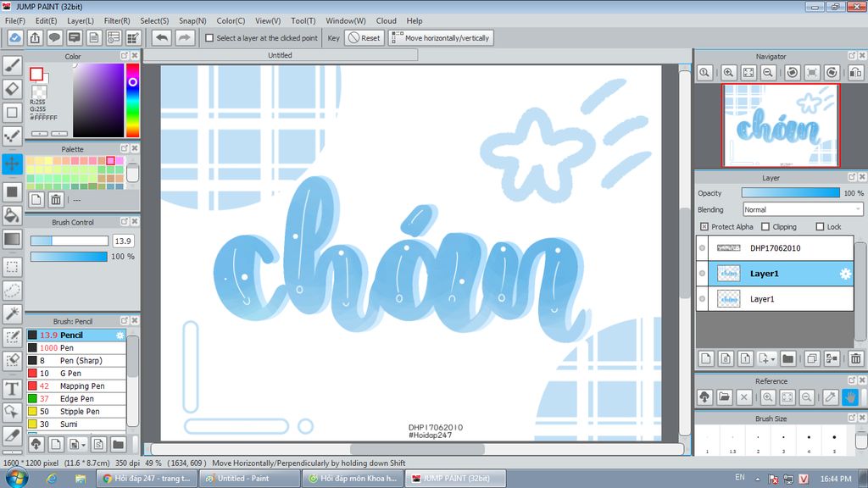The image size is (868, 488).
Task: Open settings gear of selected Layer1
Action: [x=845, y=274]
